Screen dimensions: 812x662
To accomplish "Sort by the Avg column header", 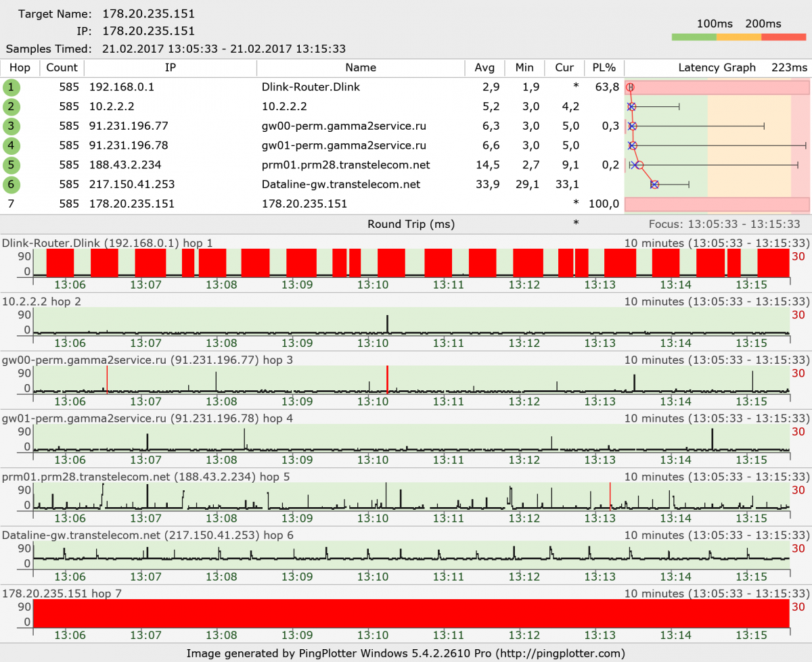I will pyautogui.click(x=484, y=68).
